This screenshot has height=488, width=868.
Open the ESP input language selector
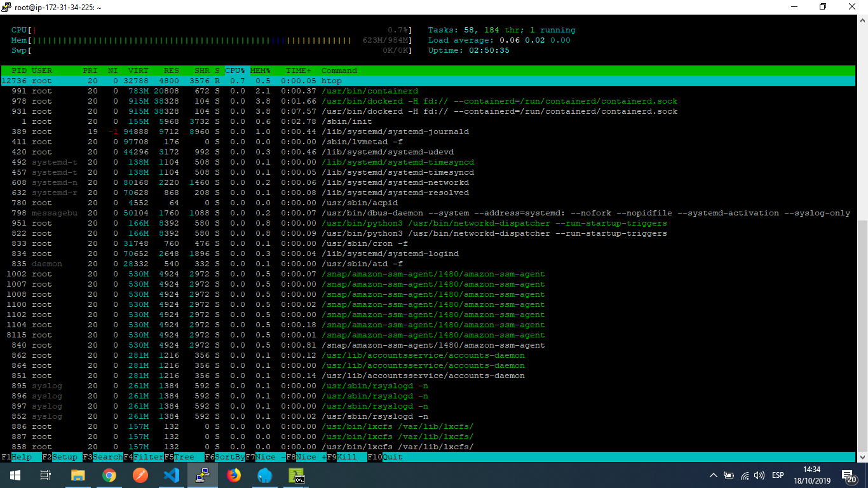point(778,475)
